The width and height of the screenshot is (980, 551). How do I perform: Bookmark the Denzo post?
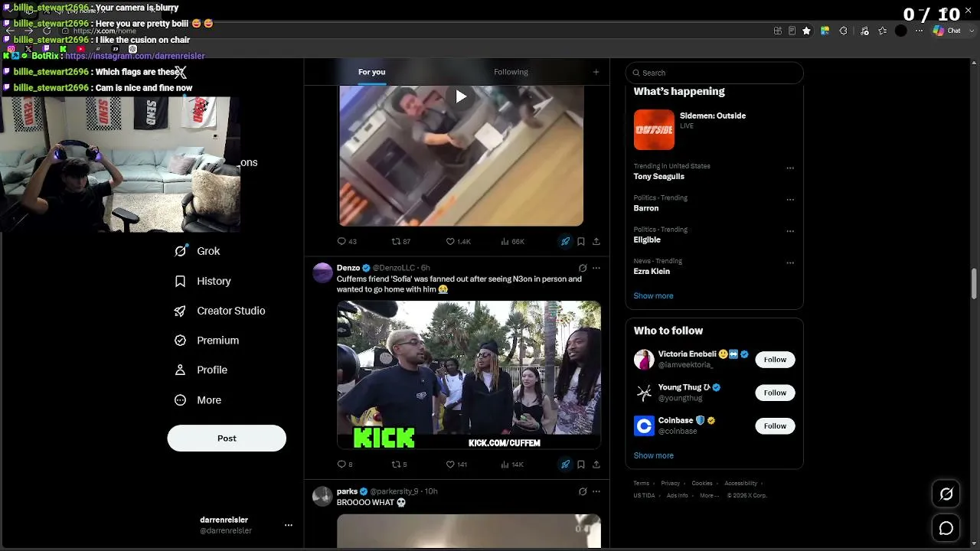pyautogui.click(x=581, y=465)
